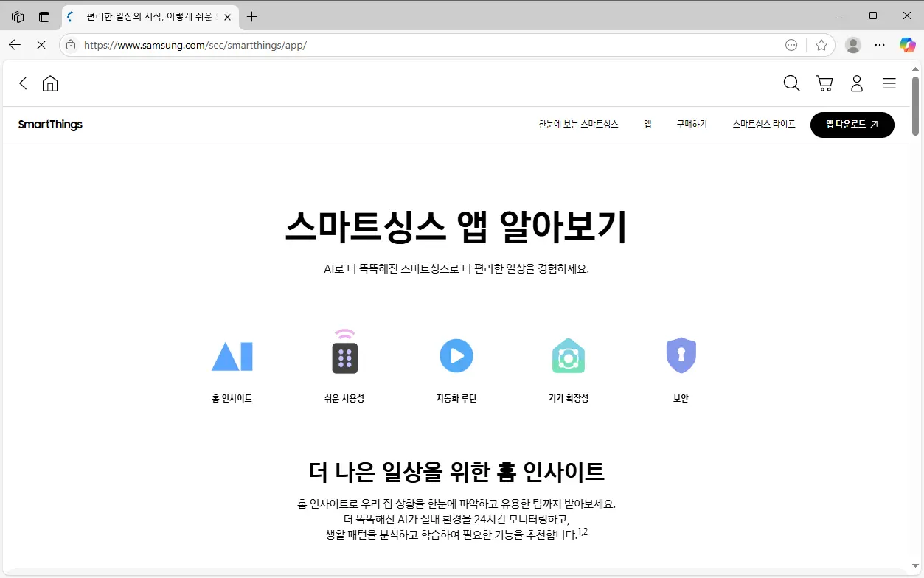Select the 자동화 루틴 play icon
This screenshot has height=578, width=924.
[x=456, y=356]
